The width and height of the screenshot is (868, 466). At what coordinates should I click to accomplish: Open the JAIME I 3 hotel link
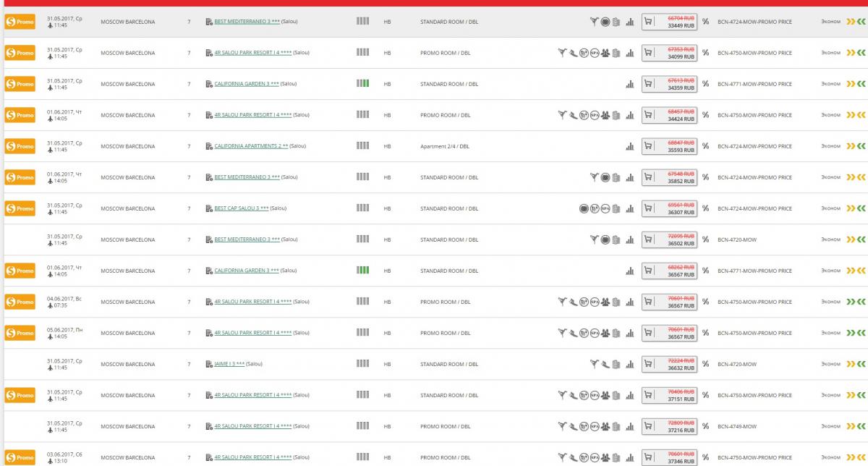(229, 364)
